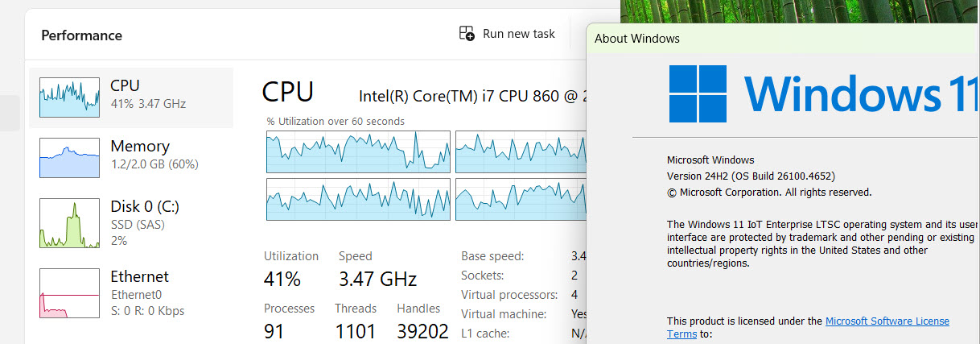Click the Windows 11 IoT Enterprise LTSC paragraph
This screenshot has height=344, width=980.
823,243
